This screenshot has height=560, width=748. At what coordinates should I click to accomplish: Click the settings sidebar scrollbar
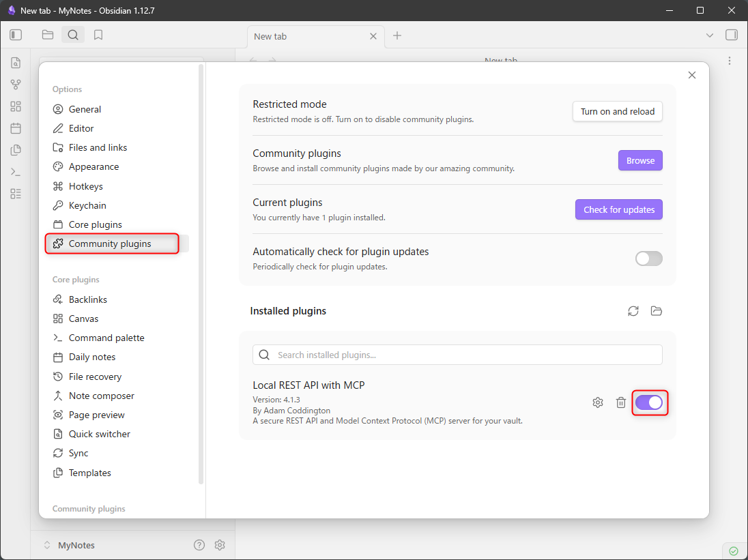tap(201, 274)
